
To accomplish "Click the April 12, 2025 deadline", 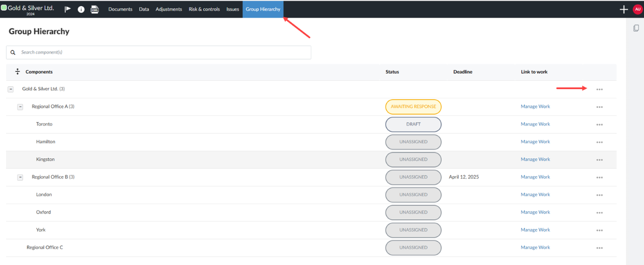I will pyautogui.click(x=464, y=177).
